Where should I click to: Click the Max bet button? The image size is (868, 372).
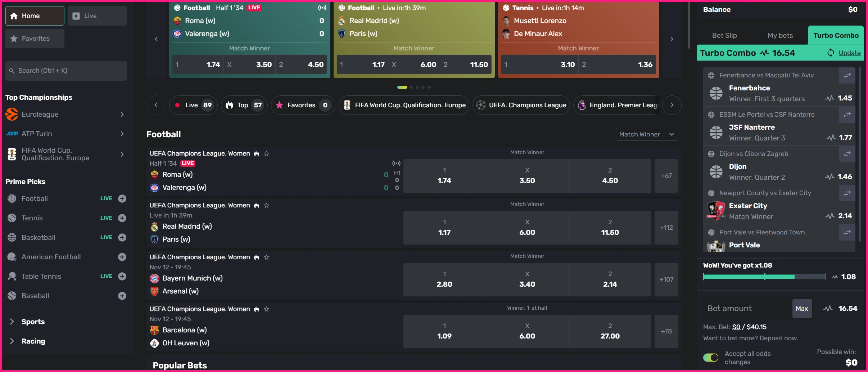(x=802, y=309)
